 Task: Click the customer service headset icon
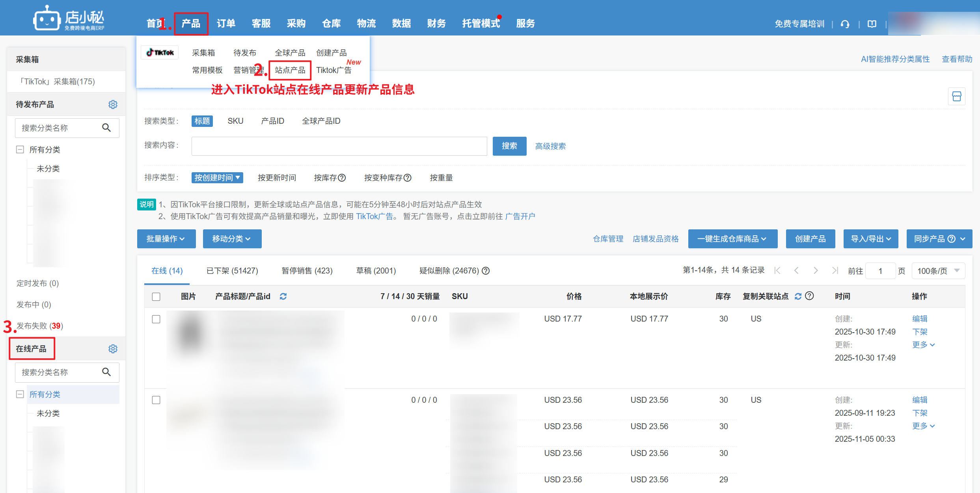[845, 24]
